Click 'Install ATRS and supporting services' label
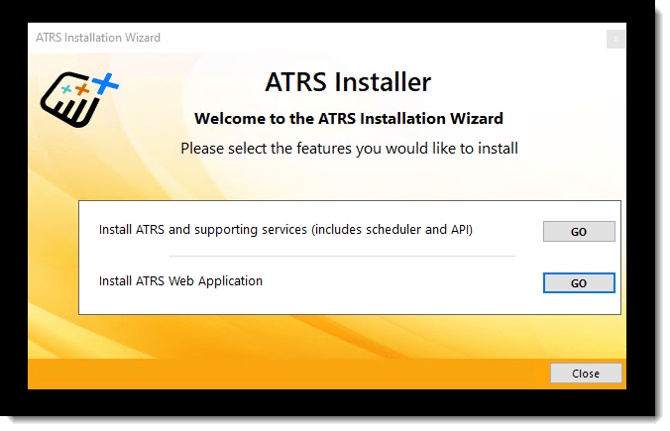 tap(285, 230)
